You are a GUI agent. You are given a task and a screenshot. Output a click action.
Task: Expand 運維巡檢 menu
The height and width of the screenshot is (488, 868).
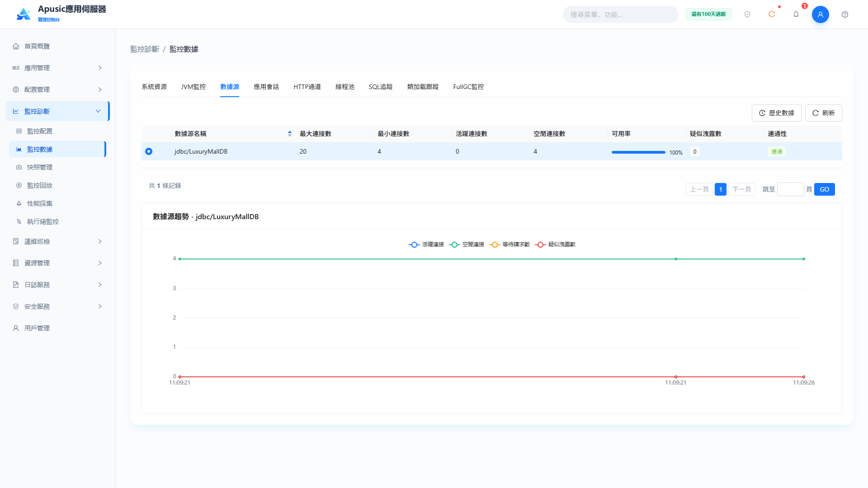pyautogui.click(x=58, y=241)
